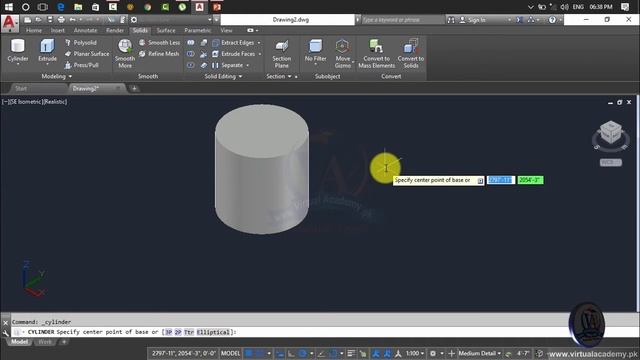Image resolution: width=640 pixels, height=360 pixels.
Task: Choose the Elliptical command option
Action: tap(213, 332)
